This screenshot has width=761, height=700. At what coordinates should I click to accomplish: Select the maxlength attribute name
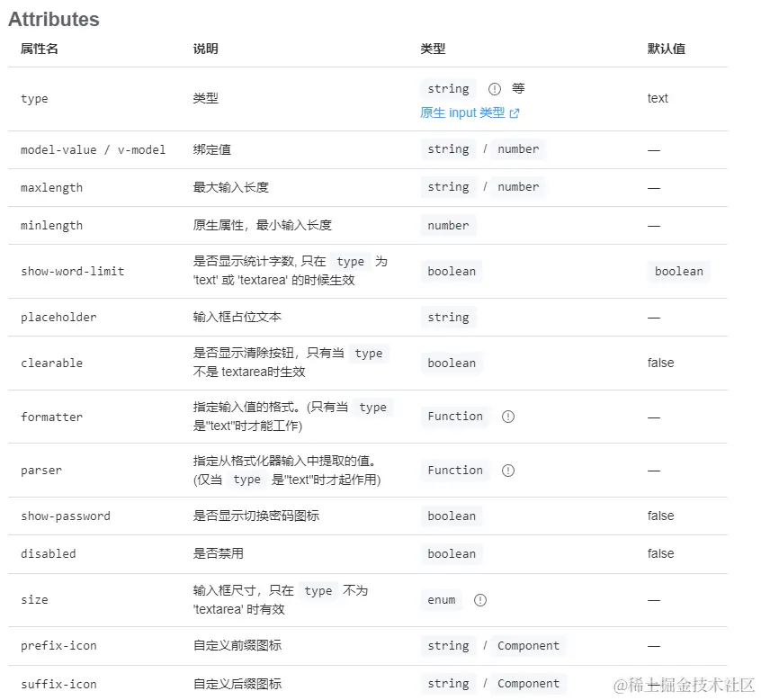coord(51,188)
